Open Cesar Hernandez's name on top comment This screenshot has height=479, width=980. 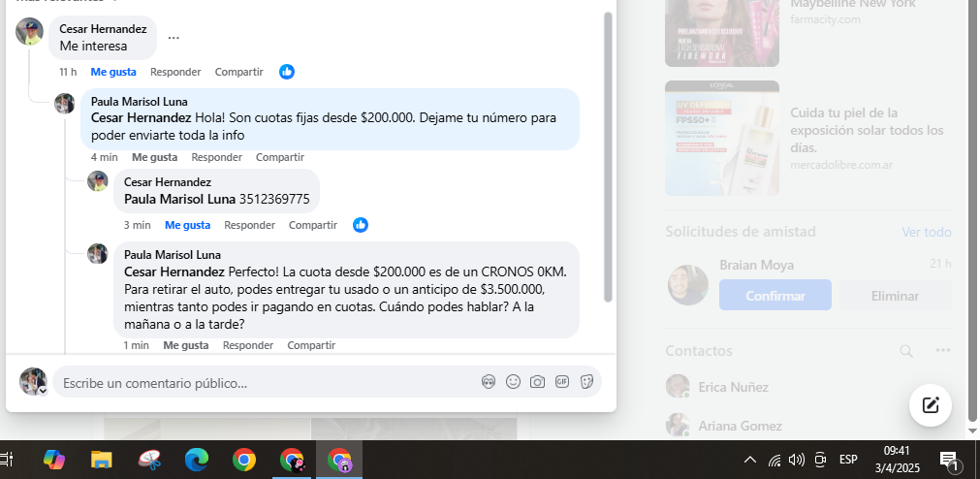point(103,29)
